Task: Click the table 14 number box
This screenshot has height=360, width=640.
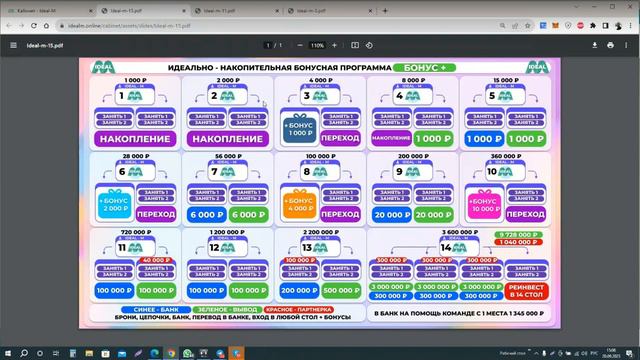Action: (x=459, y=247)
